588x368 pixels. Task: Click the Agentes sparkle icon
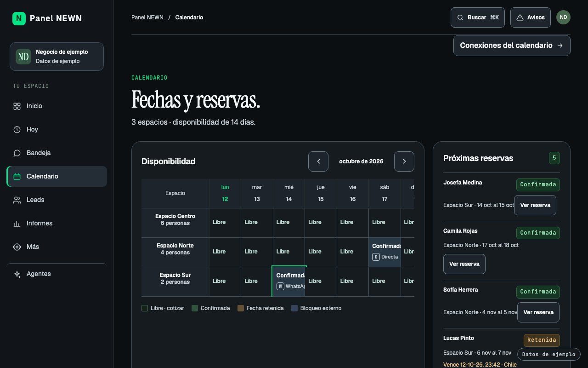(17, 274)
